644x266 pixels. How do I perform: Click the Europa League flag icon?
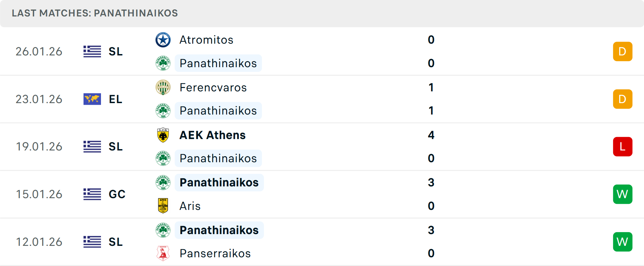point(92,99)
